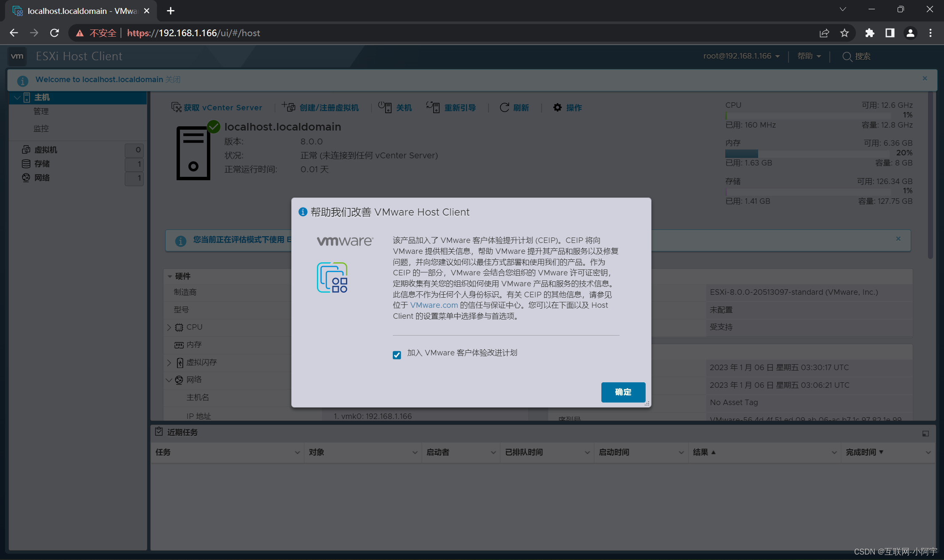
Task: Bookmark this page with star icon
Action: click(844, 33)
